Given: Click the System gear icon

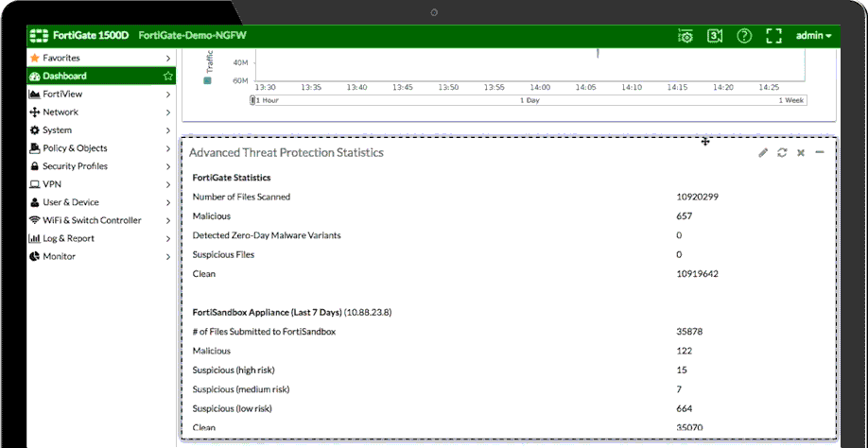Looking at the screenshot, I should point(35,130).
